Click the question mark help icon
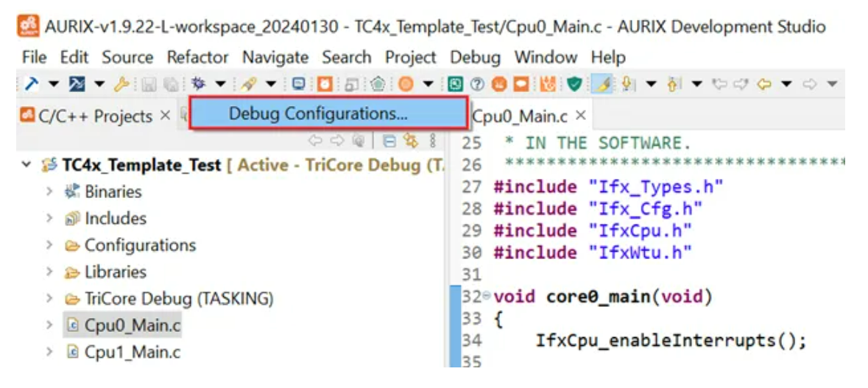The image size is (868, 388). (x=477, y=85)
